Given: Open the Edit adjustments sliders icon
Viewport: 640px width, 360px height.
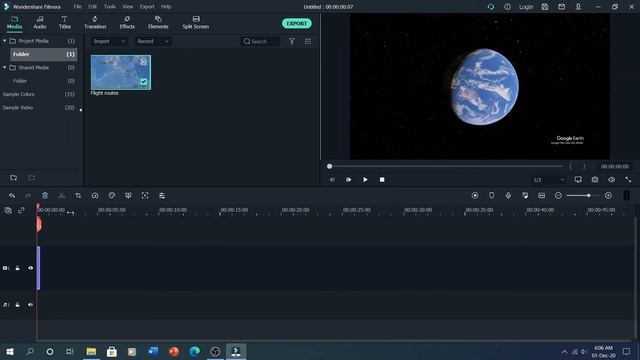Looking at the screenshot, I should tap(162, 196).
